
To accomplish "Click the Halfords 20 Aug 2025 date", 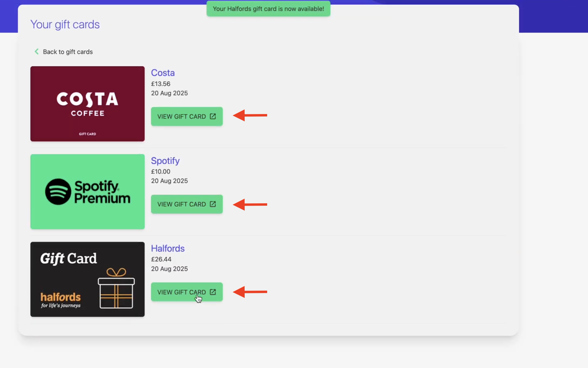I will tap(169, 269).
